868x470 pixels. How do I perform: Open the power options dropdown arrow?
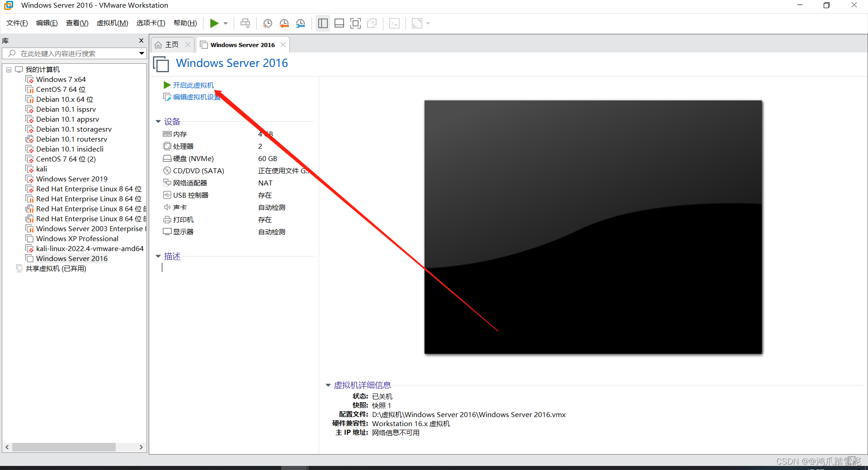pos(226,24)
